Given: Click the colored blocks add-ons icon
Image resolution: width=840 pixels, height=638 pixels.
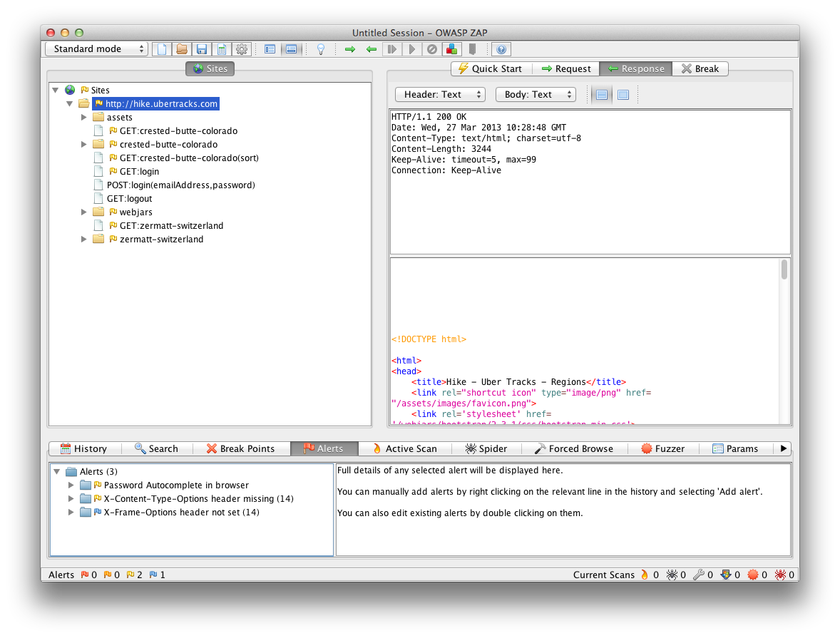Looking at the screenshot, I should [x=451, y=49].
